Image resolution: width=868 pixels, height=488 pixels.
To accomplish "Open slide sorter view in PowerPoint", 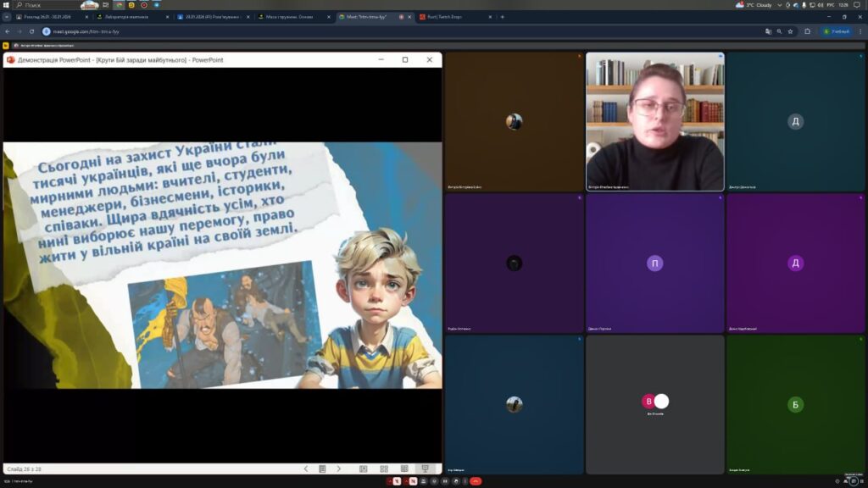I will pyautogui.click(x=384, y=469).
